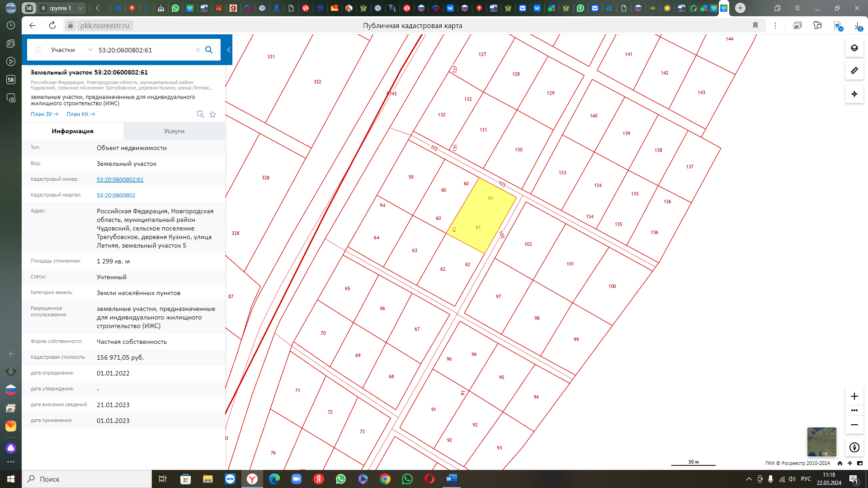Collapse the left information panel arrow
The width and height of the screenshot is (868, 488).
click(x=229, y=50)
